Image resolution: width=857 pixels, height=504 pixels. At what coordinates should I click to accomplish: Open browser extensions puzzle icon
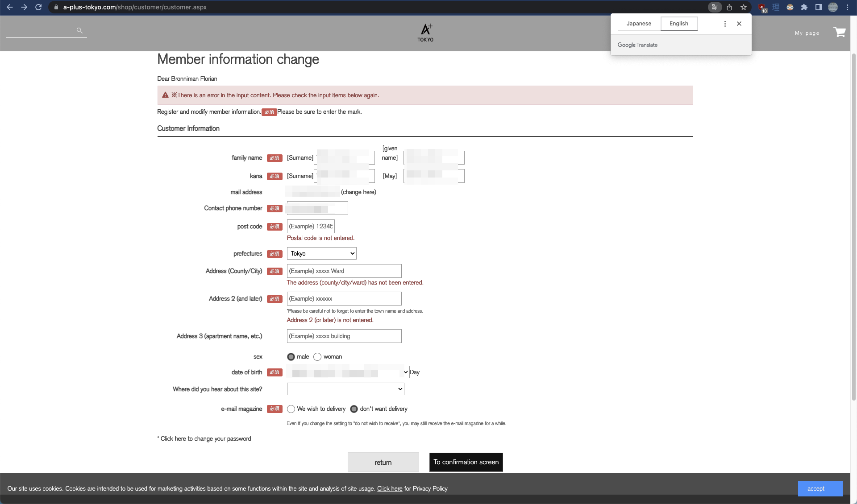pos(804,7)
